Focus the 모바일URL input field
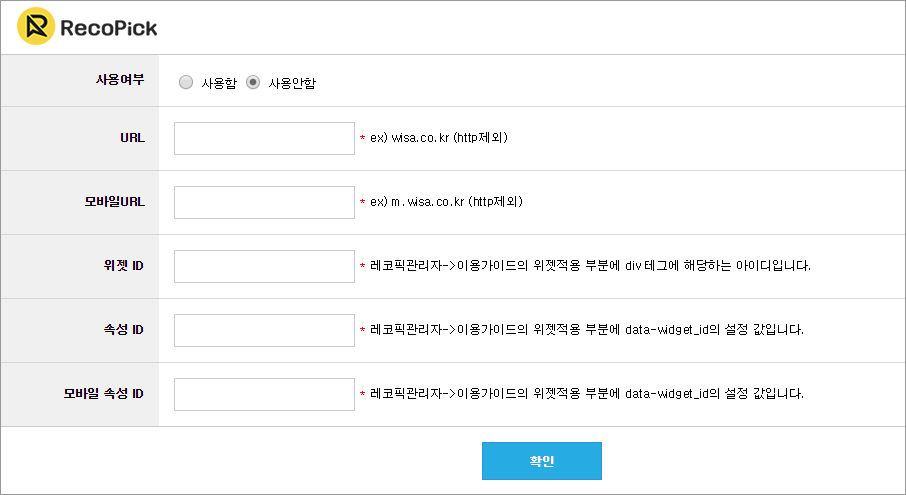Image resolution: width=906 pixels, height=495 pixels. [x=264, y=202]
